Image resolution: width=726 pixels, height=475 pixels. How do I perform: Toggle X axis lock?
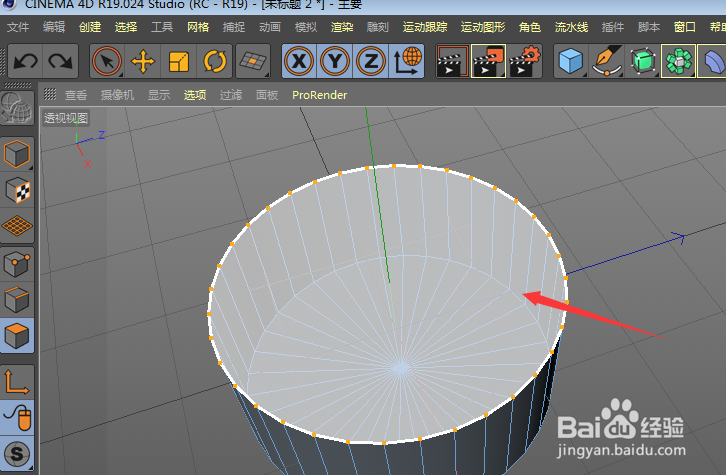coord(299,61)
